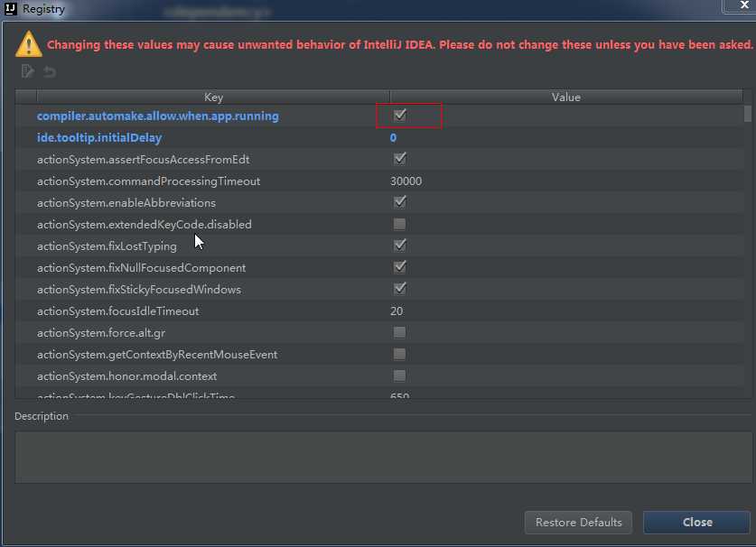Viewport: 756px width, 547px height.
Task: Select the ide.tooltip.initialDelay key
Action: (99, 138)
